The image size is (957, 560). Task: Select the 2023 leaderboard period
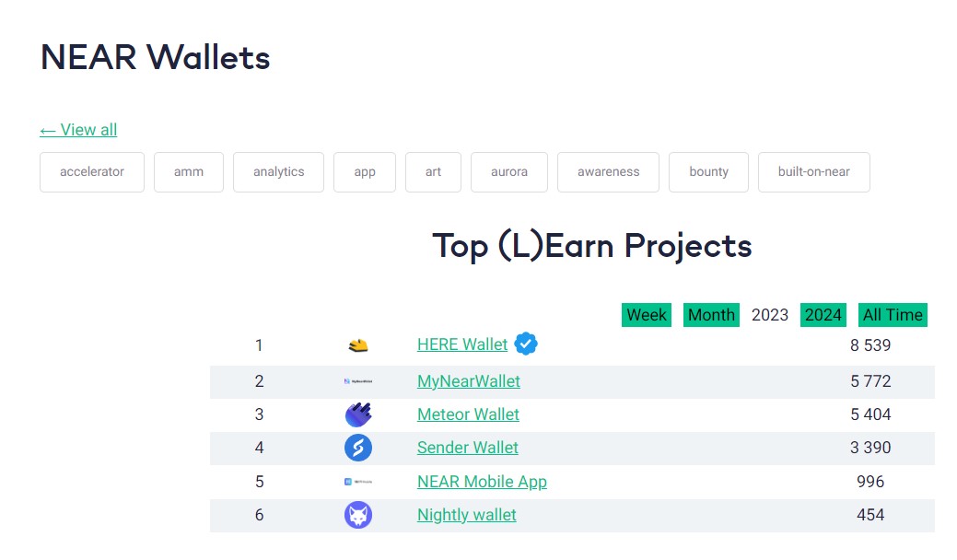(x=770, y=315)
